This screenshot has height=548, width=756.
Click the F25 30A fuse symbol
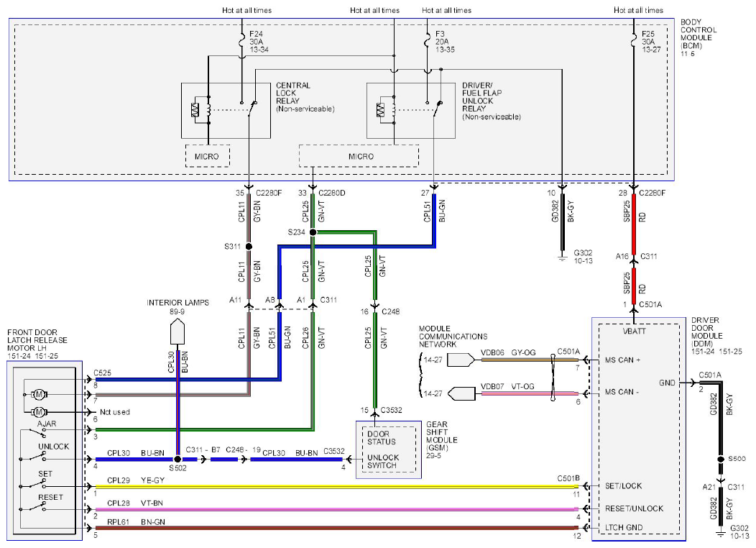[x=634, y=41]
